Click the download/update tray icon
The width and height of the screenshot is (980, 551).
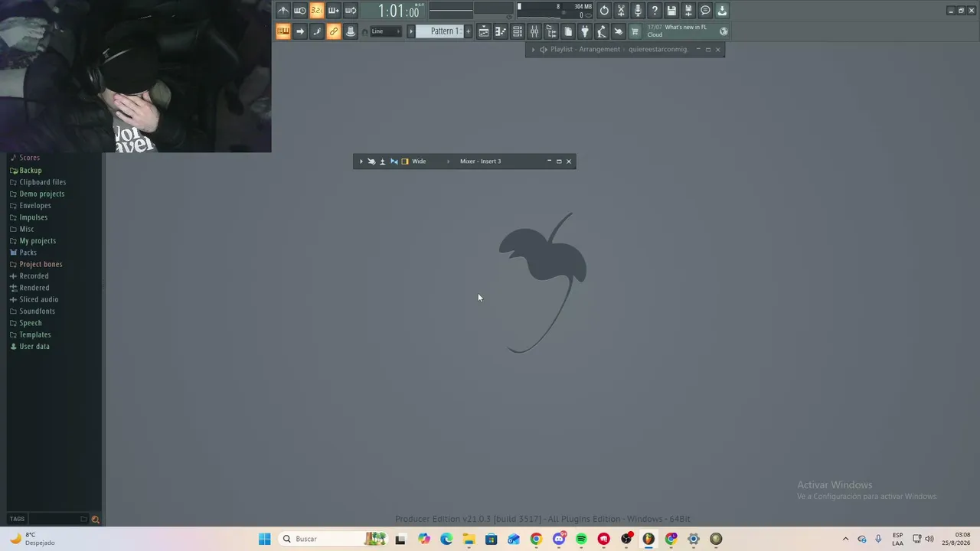click(722, 11)
